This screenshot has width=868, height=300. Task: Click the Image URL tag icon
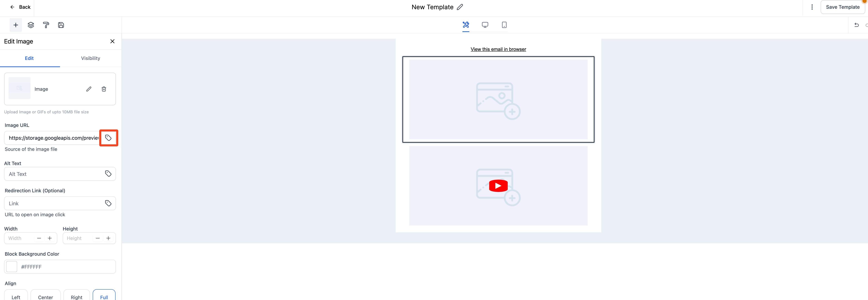(x=108, y=138)
